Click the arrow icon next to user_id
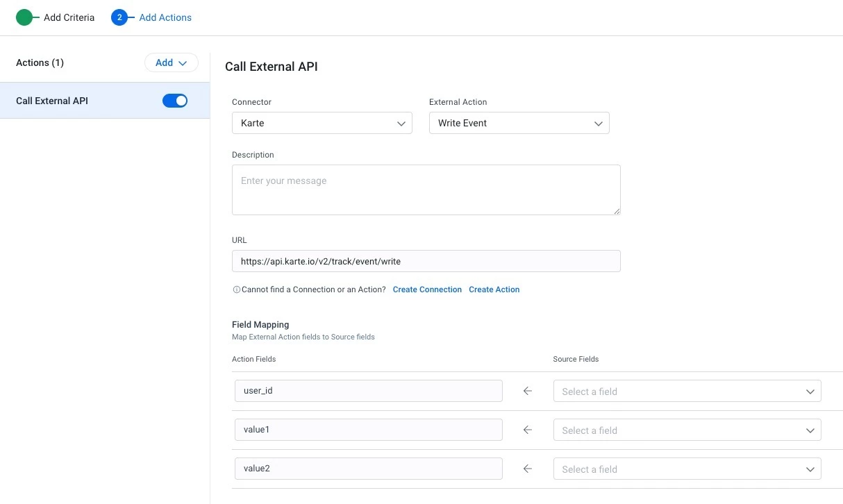843x504 pixels. coord(527,392)
